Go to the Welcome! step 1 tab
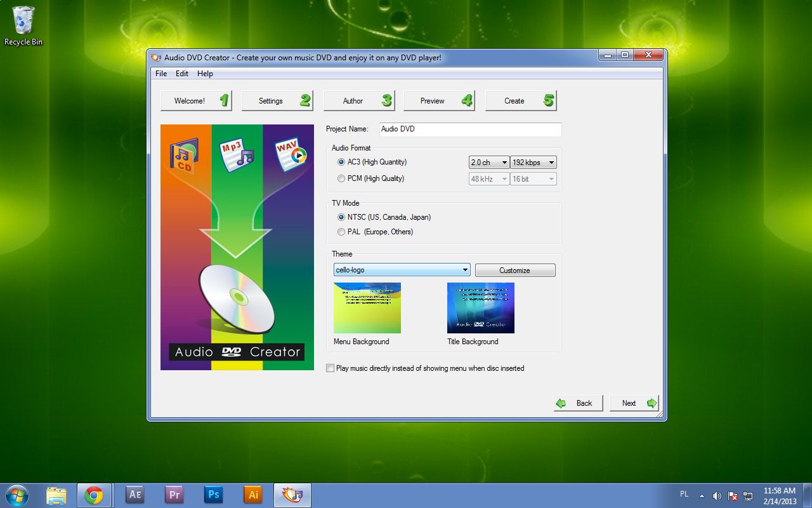The height and width of the screenshot is (508, 812). (x=196, y=100)
